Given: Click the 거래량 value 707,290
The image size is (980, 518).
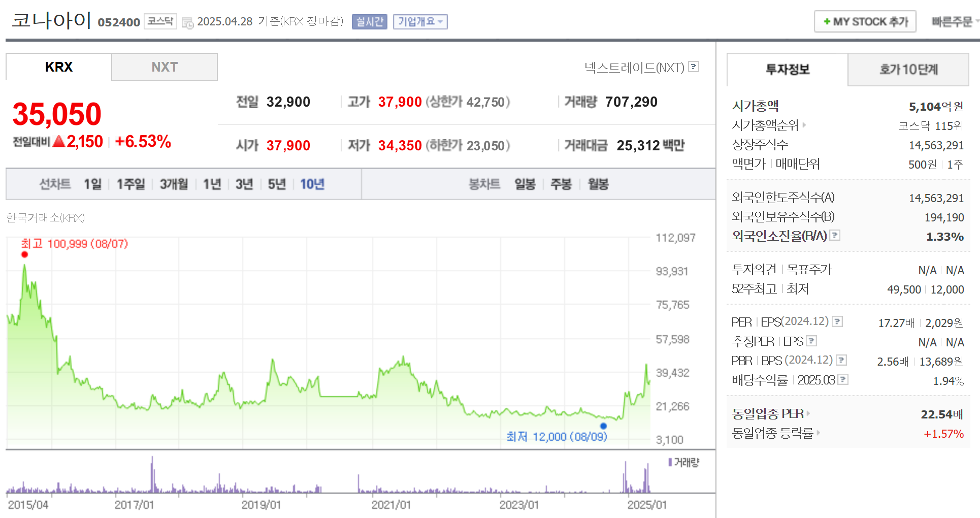Looking at the screenshot, I should point(632,102).
